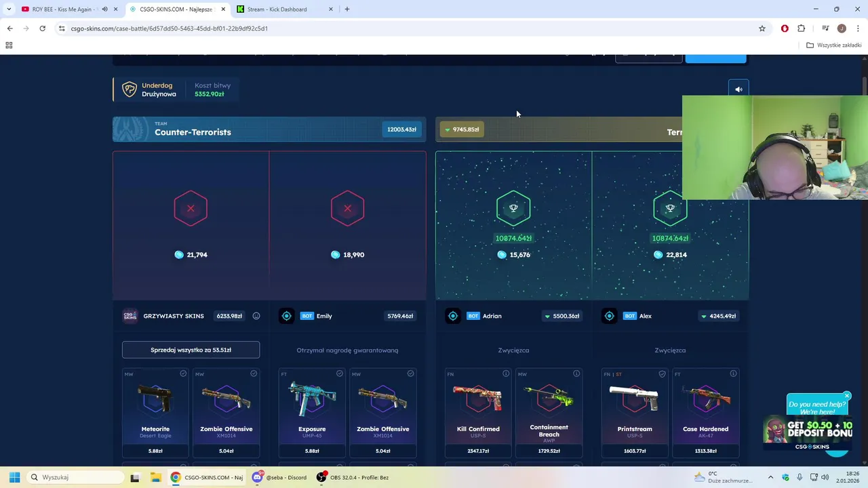
Task: Open info icon on Kill Confirmed card
Action: pos(506,373)
